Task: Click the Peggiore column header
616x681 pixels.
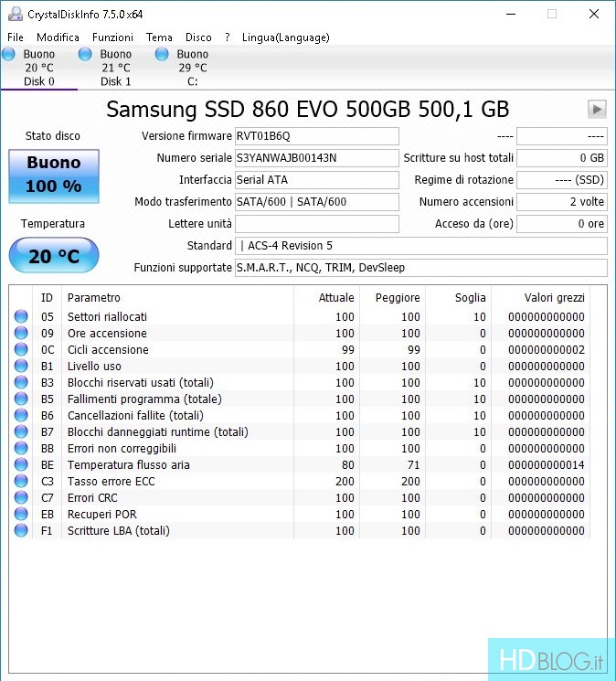Action: click(x=393, y=298)
